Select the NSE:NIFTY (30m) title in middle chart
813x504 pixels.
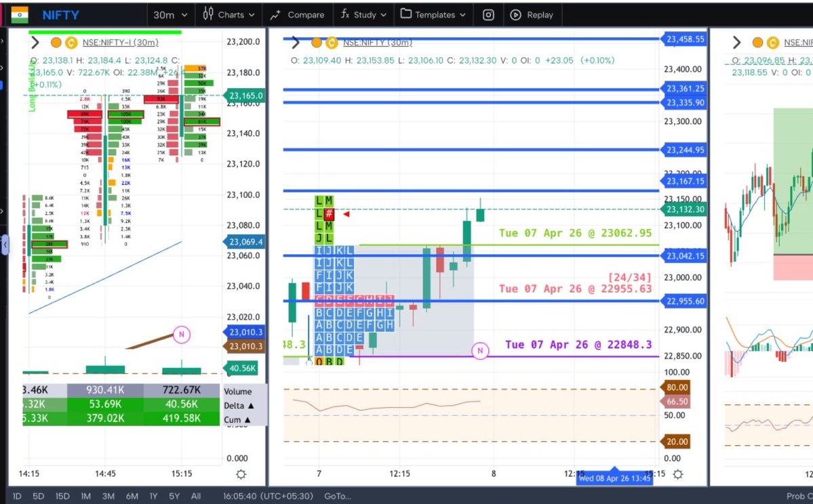pos(378,43)
